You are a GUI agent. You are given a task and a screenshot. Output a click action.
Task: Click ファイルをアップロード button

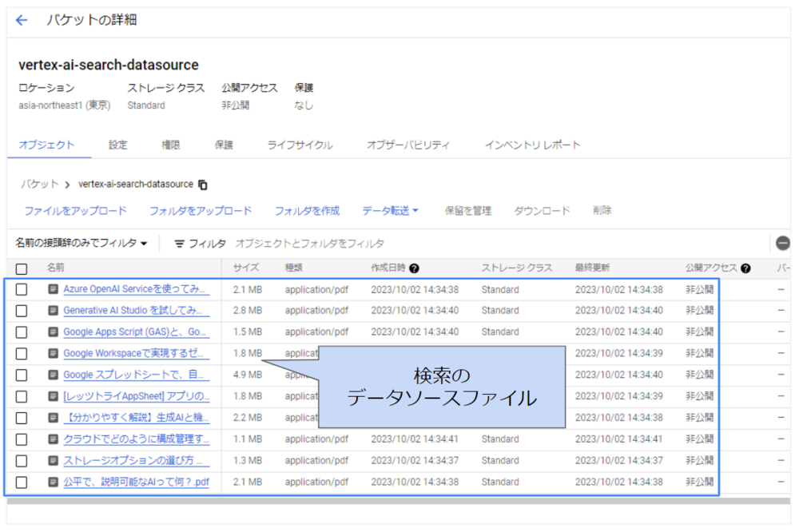(x=75, y=211)
